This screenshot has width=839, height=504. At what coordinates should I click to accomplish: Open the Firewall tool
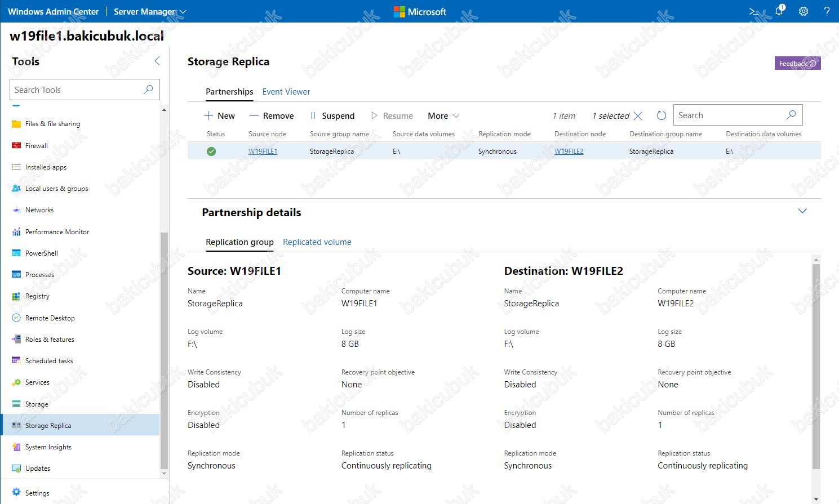37,146
